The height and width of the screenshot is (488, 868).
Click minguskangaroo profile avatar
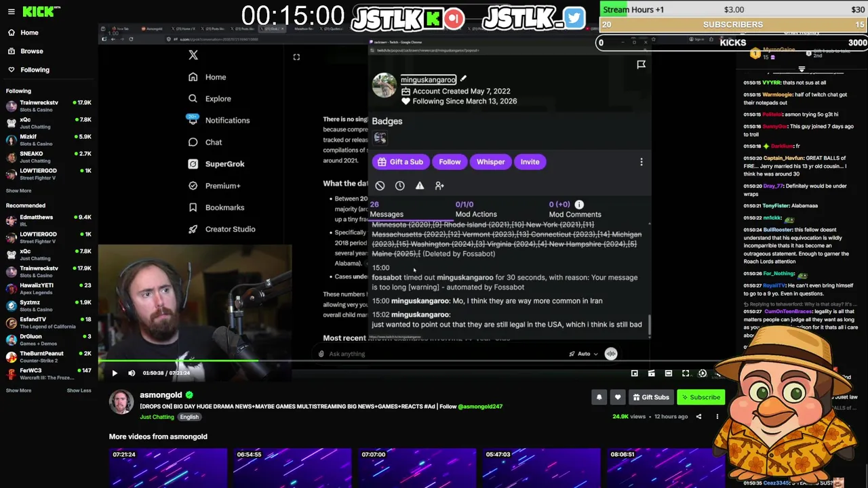point(384,85)
